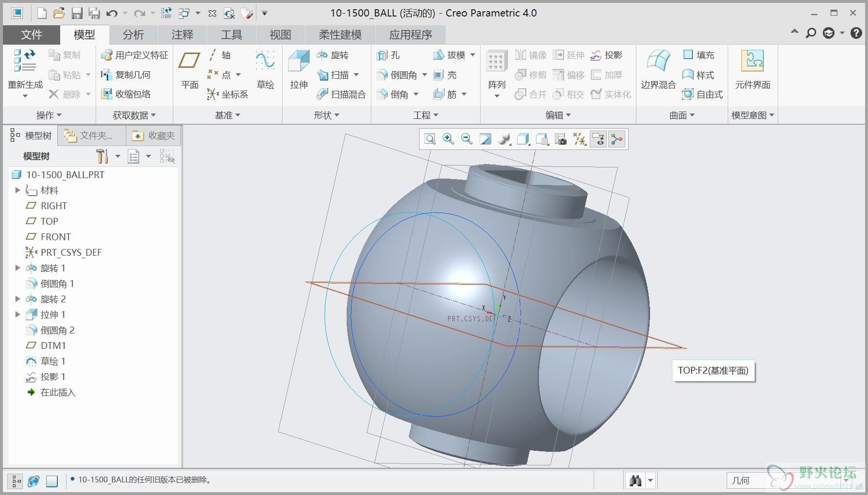The height and width of the screenshot is (495, 868).
Task: Open the 基准 group dropdown
Action: (x=228, y=115)
